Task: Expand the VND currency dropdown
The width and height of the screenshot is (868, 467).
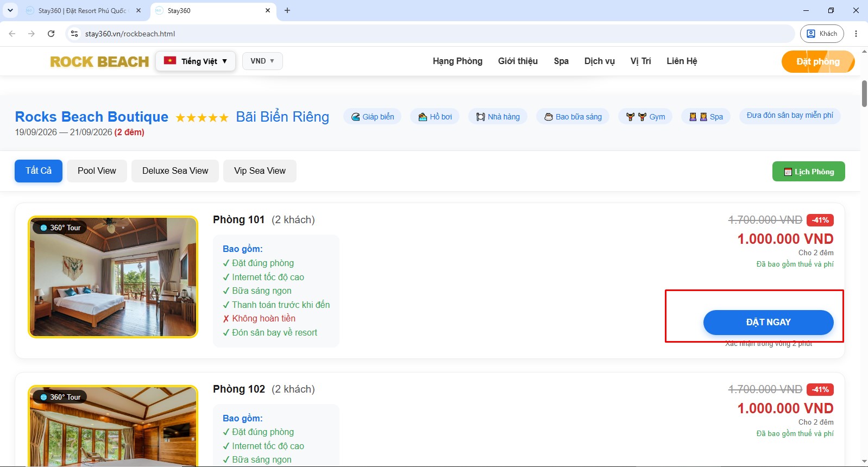Action: (x=262, y=61)
